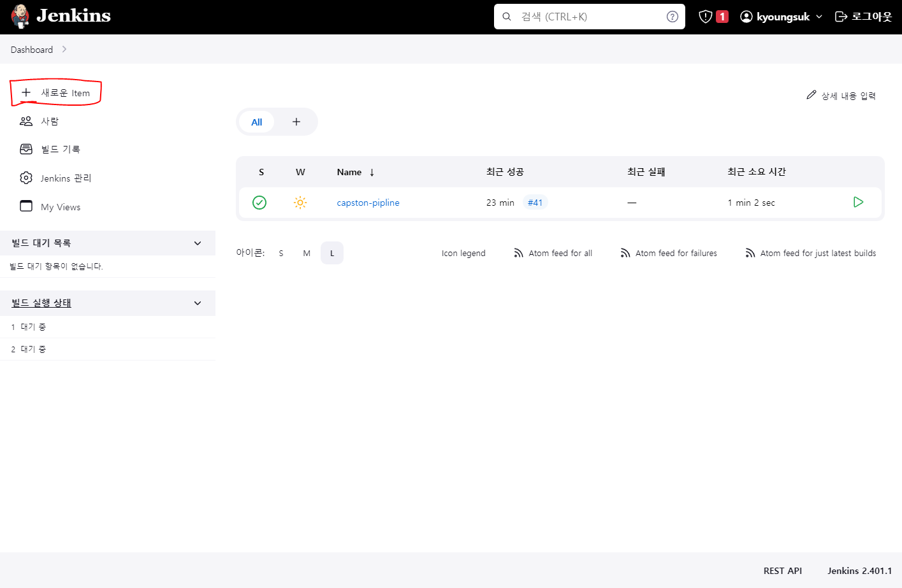Screen dimensions: 902x588
Task: Focus the 검색 (CTRL+K) search field
Action: click(x=590, y=17)
